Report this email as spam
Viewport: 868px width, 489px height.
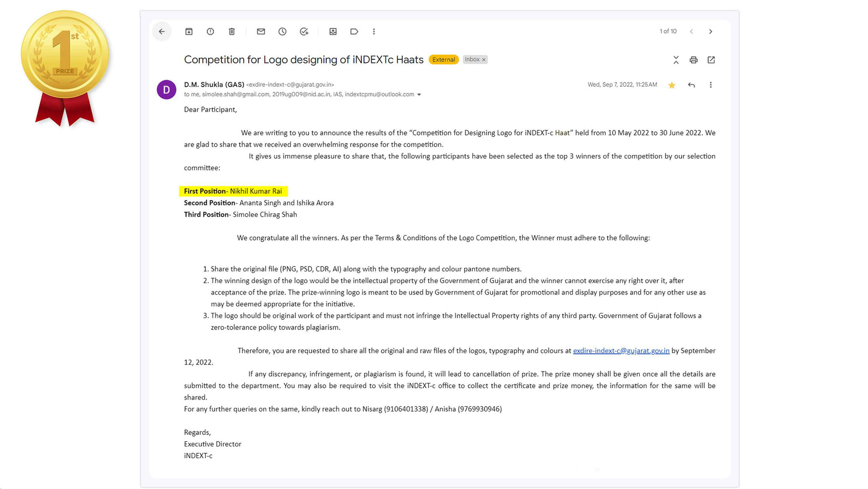[210, 31]
